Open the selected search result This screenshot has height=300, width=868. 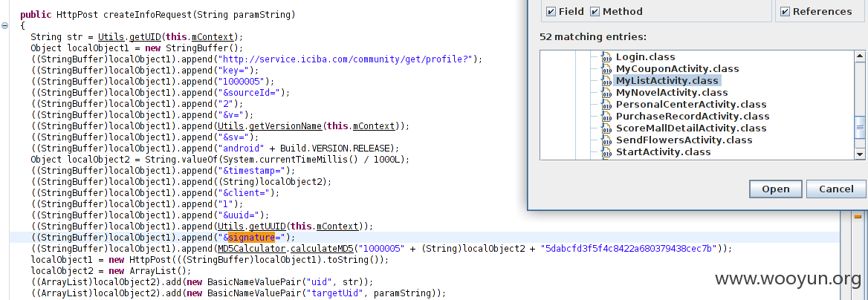tap(775, 189)
